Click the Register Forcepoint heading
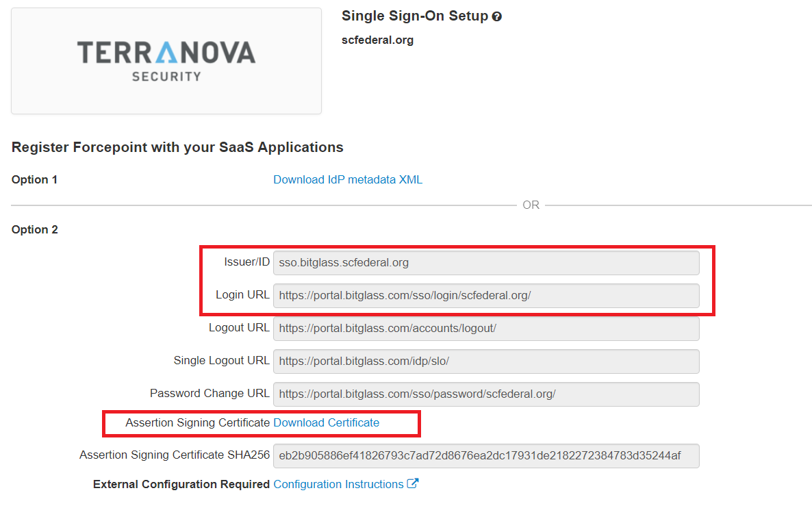Image resolution: width=812 pixels, height=521 pixels. (x=177, y=147)
